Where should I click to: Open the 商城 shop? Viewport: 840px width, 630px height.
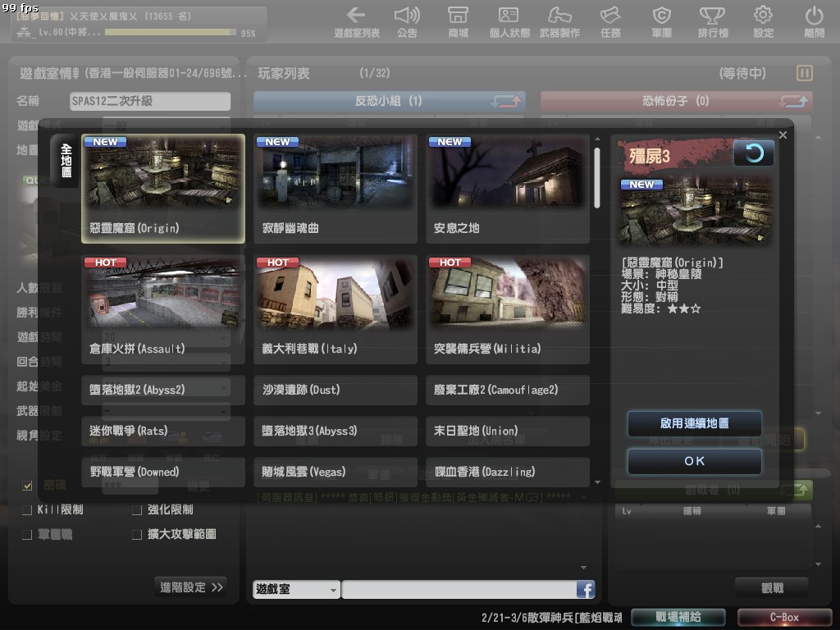(x=458, y=22)
